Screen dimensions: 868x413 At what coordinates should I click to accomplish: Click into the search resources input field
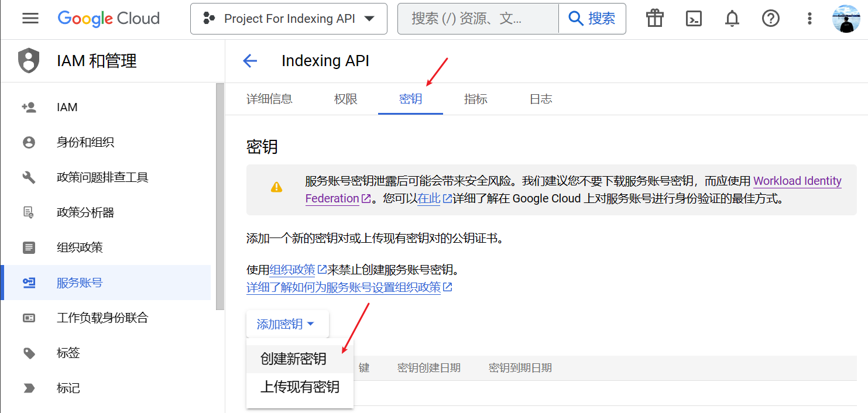[477, 19]
